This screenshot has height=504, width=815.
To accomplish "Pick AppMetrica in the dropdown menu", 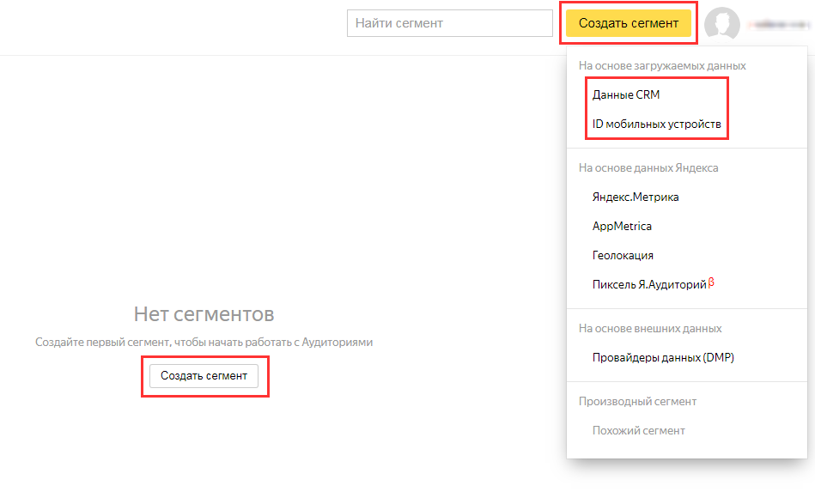I will pyautogui.click(x=622, y=226).
